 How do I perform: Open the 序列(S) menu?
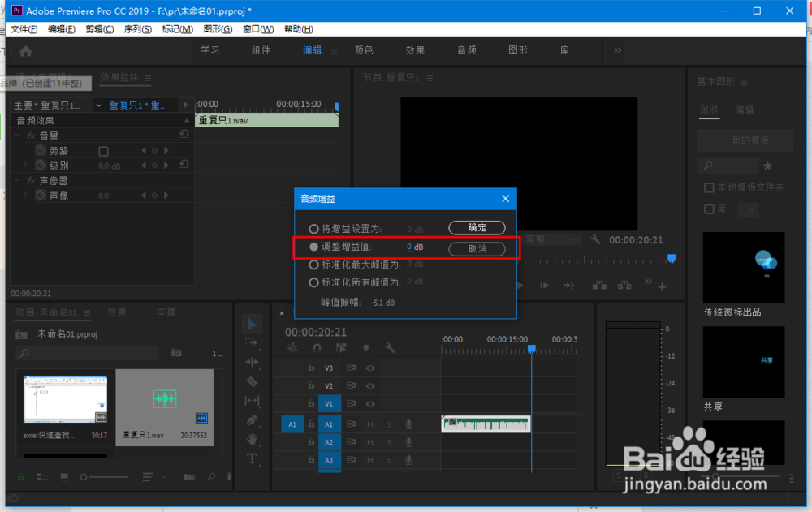tap(138, 29)
